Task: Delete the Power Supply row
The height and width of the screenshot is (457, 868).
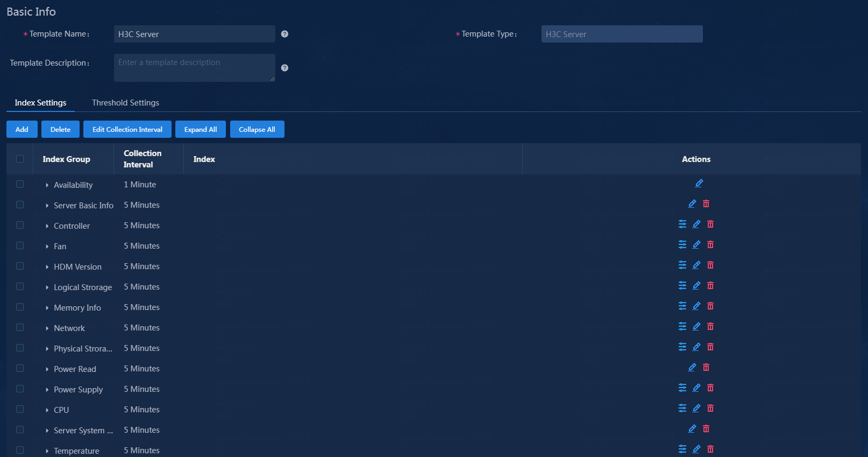Action: point(710,388)
